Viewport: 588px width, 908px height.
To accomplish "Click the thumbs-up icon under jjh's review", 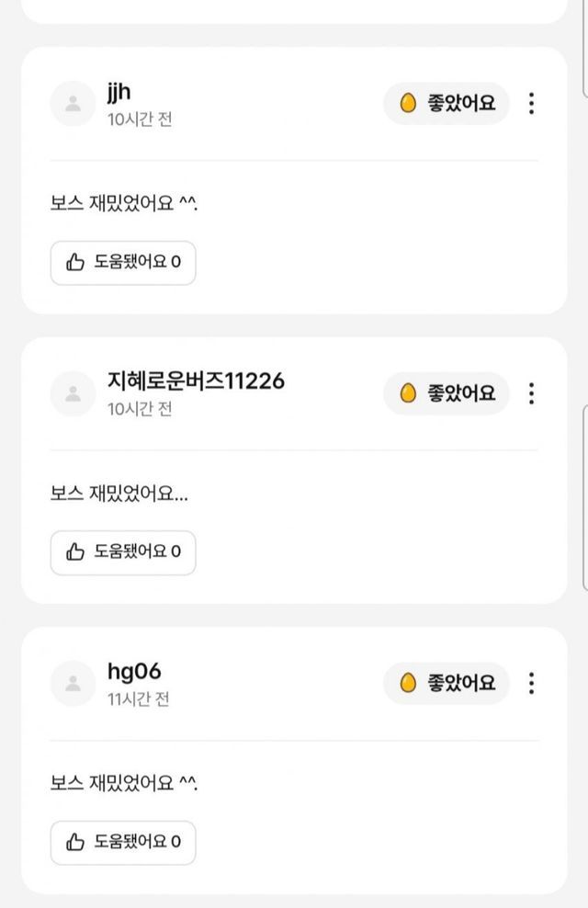I will [75, 263].
